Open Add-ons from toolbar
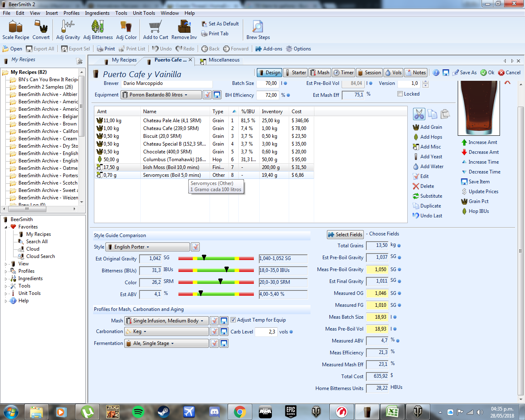 [269, 49]
